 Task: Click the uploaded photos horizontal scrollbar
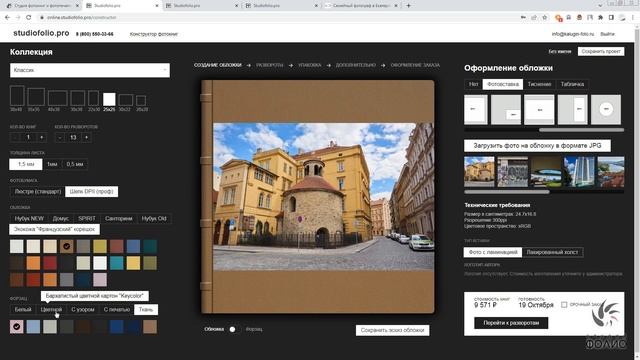[x=507, y=191]
